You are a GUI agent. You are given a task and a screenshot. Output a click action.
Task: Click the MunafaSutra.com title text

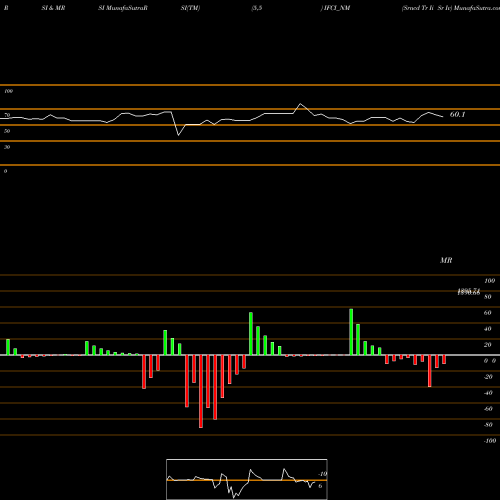coord(477,8)
